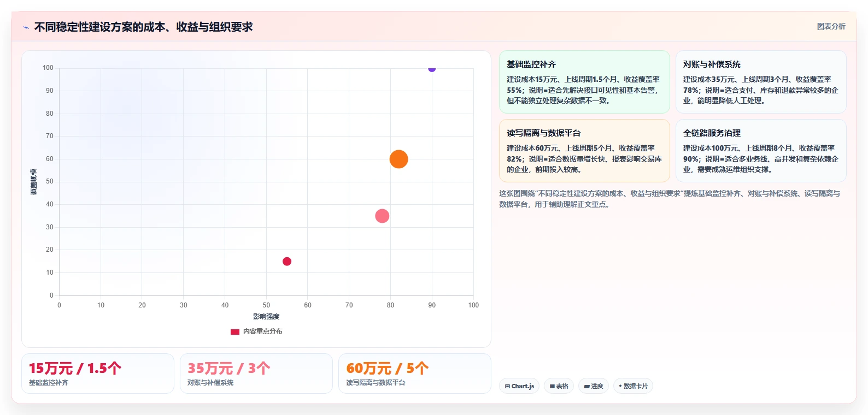Click the y-axis tick label 100
This screenshot has width=868, height=415.
48,68
